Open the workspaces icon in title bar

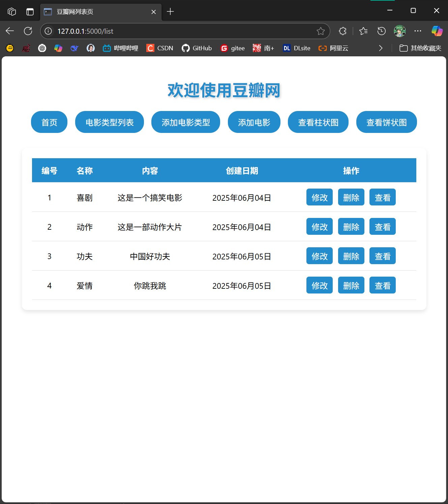click(x=12, y=11)
